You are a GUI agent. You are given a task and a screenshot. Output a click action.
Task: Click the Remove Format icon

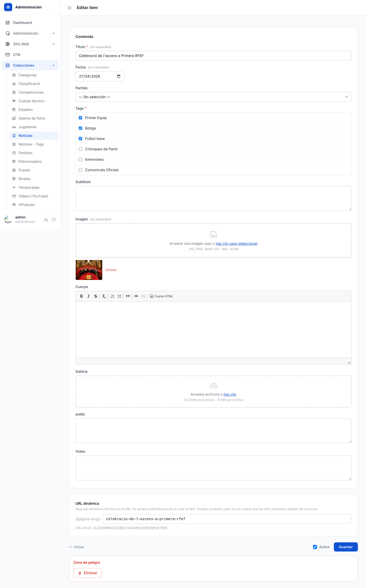point(104,296)
